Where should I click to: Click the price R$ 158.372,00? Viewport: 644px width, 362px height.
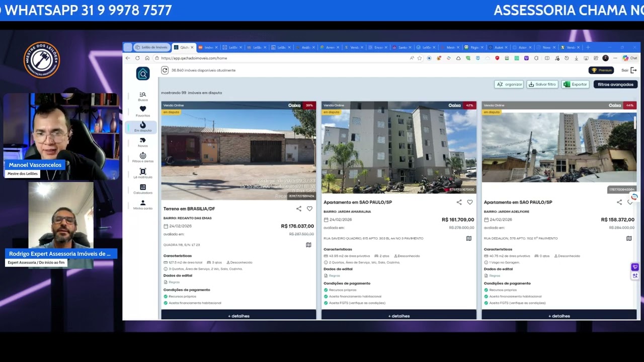click(x=618, y=220)
